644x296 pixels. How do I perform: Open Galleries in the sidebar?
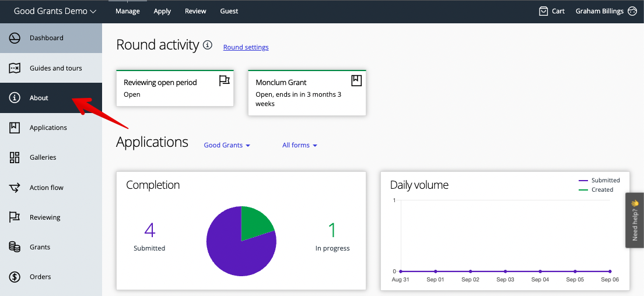click(51, 157)
